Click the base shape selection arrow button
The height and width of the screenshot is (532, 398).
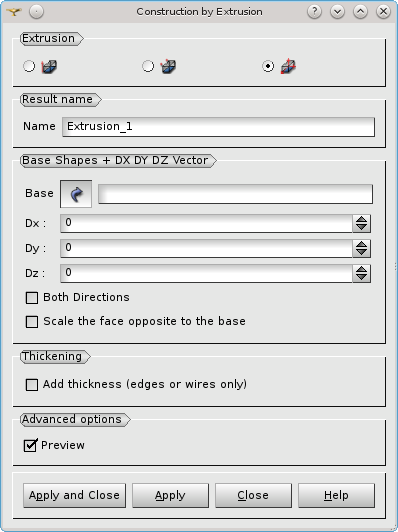[76, 194]
